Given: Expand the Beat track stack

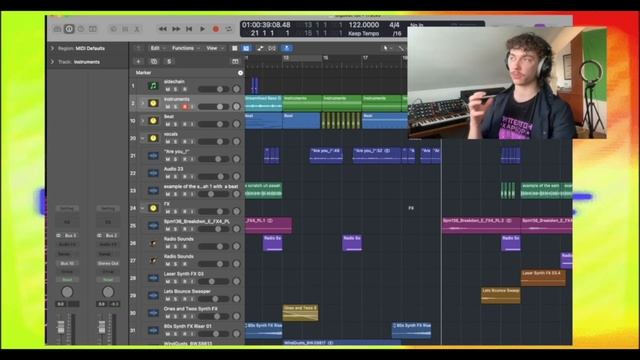Looking at the screenshot, I should click(142, 121).
